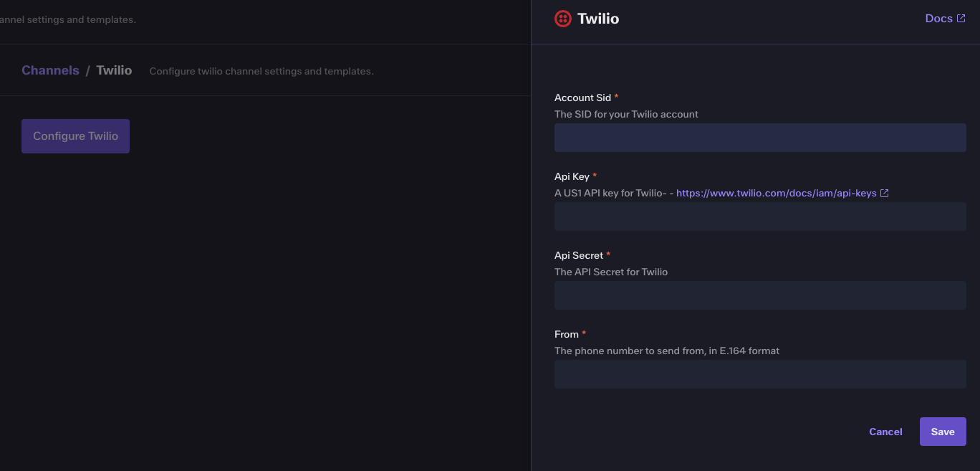Click the 'Configure twilio channel settings' description
This screenshot has width=980, height=471.
pyautogui.click(x=261, y=71)
